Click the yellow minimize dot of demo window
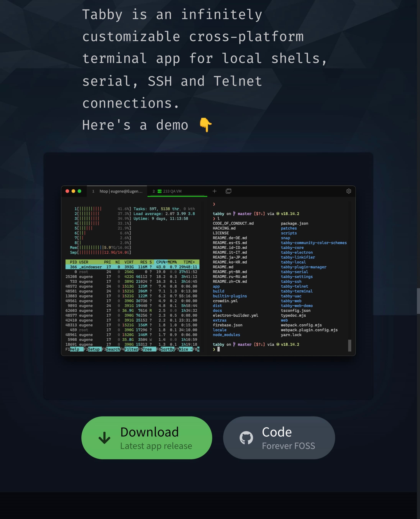Image resolution: width=420 pixels, height=519 pixels. coord(73,191)
